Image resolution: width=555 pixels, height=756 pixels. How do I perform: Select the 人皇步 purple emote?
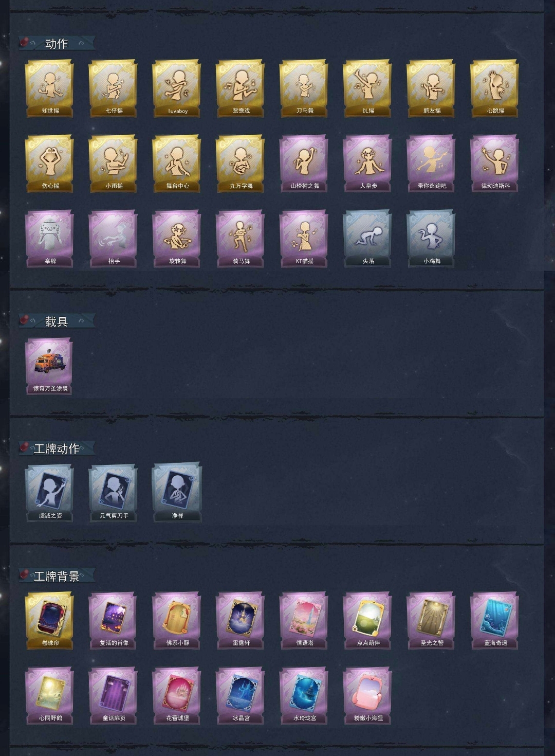367,164
